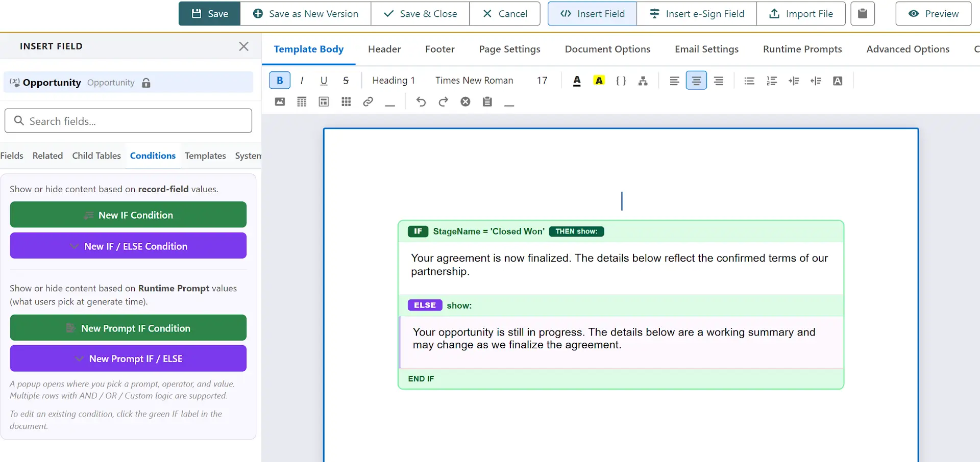This screenshot has height=462, width=980.
Task: Click the paste clipboard icon in editor toolbar
Action: point(487,101)
